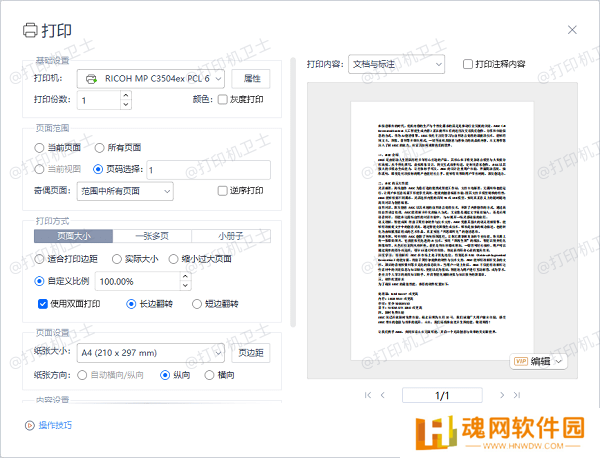Enable 灰度打印 grayscale checkbox
This screenshot has height=458, width=600.
tap(222, 99)
